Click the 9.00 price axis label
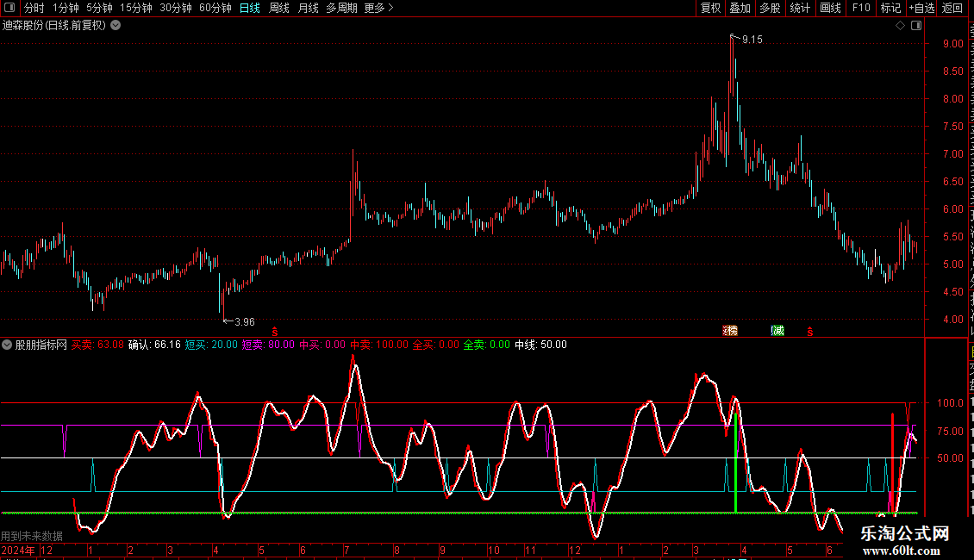The width and height of the screenshot is (974, 560). pyautogui.click(x=952, y=44)
